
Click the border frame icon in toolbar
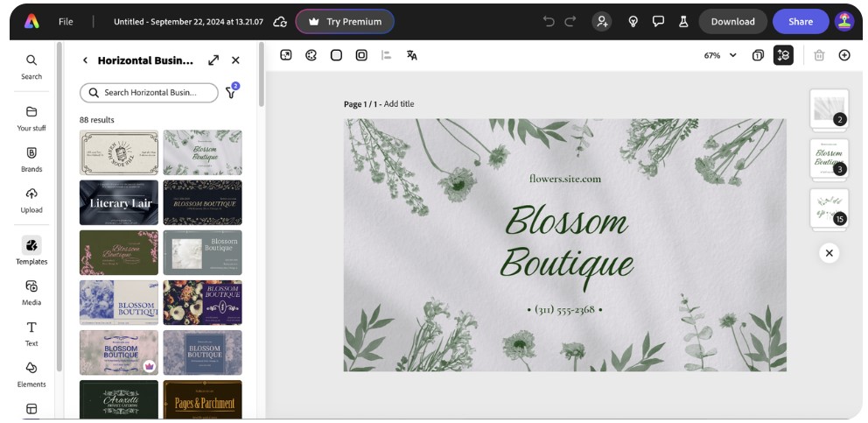point(361,55)
